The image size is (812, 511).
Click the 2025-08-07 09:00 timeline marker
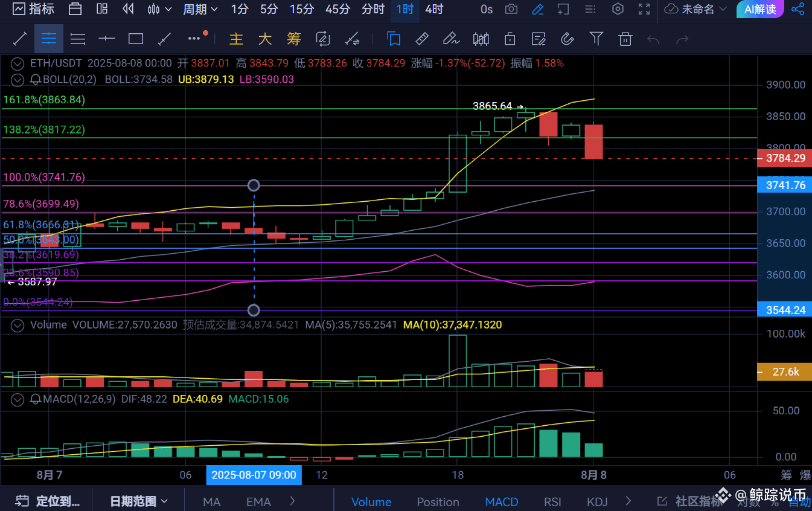point(254,475)
